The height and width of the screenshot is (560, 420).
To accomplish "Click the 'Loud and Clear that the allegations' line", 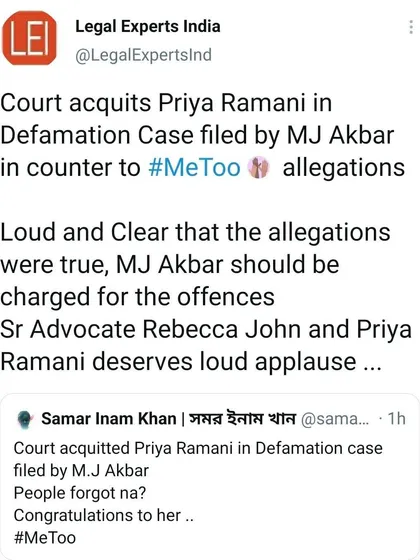I will click(195, 232).
